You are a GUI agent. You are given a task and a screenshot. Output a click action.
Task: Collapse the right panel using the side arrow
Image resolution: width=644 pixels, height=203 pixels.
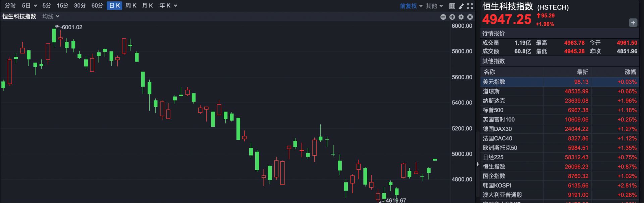tap(478, 164)
